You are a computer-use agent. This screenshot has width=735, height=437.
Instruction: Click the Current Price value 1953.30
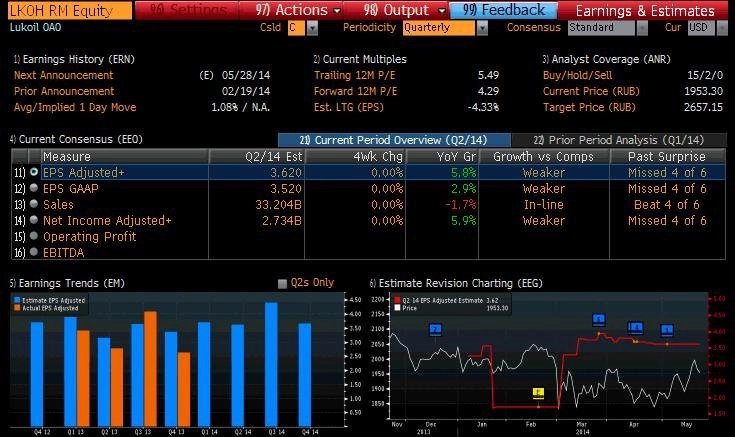pyautogui.click(x=703, y=91)
